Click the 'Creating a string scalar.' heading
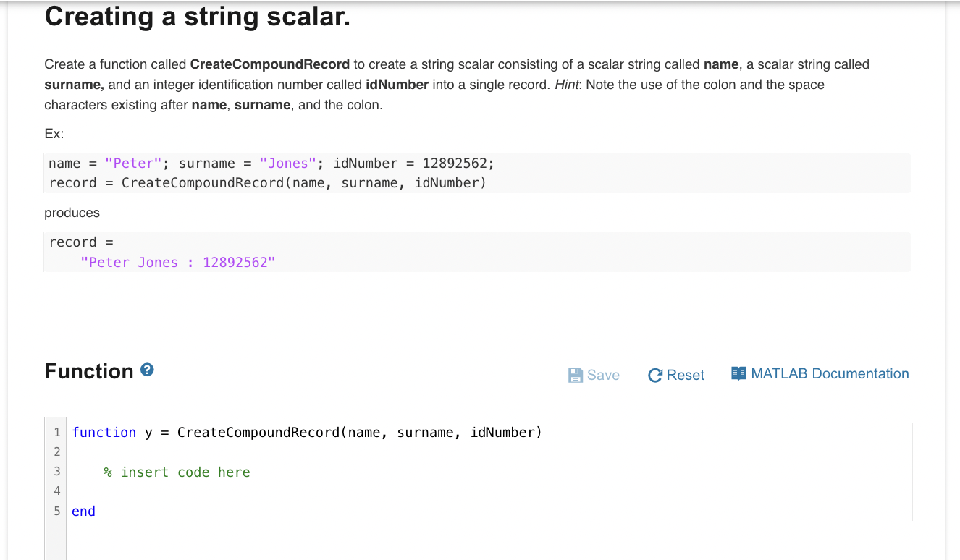Image resolution: width=960 pixels, height=560 pixels. 198,16
